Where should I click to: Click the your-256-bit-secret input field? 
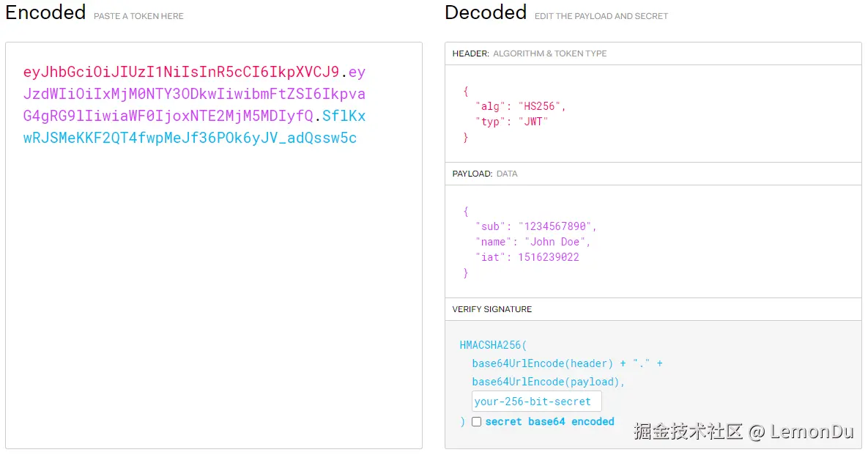coord(537,402)
